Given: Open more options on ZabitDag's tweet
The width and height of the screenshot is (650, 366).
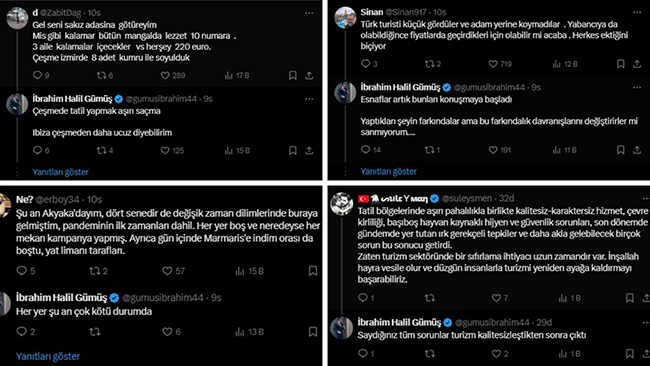Looking at the screenshot, I should [x=309, y=13].
